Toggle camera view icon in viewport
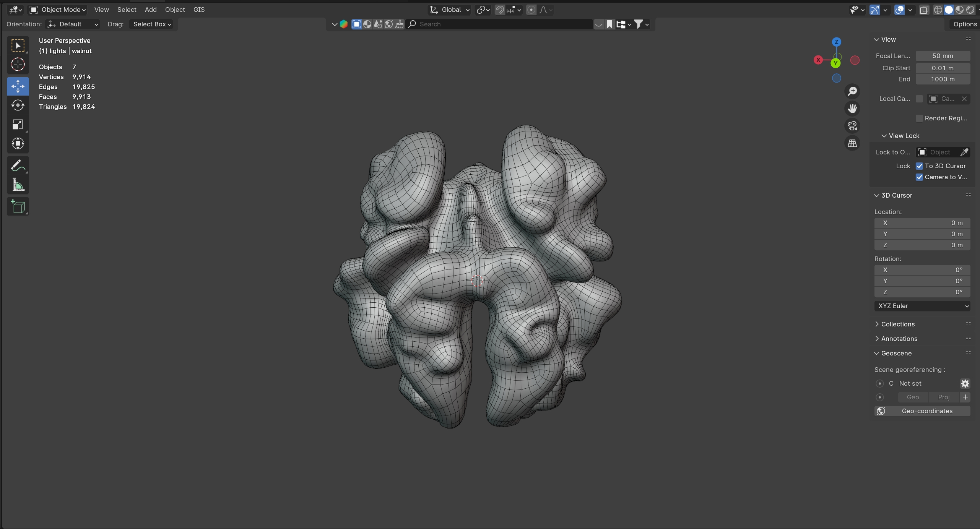The image size is (980, 529). tap(852, 126)
